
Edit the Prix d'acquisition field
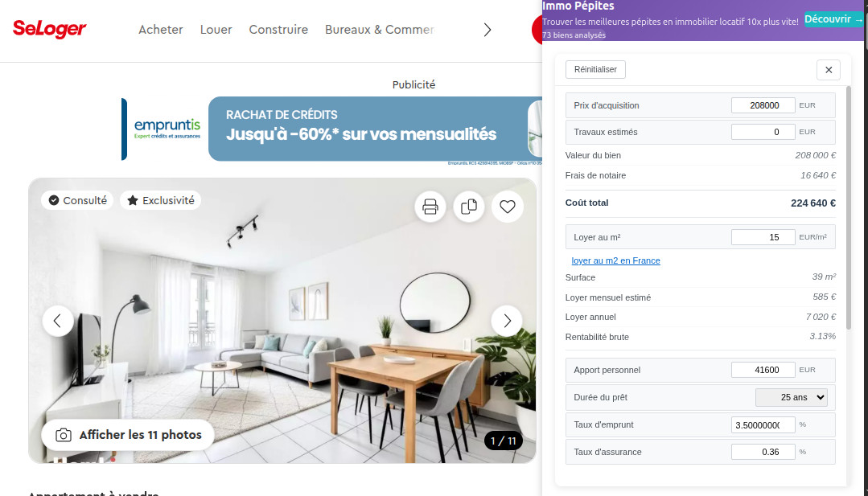763,105
